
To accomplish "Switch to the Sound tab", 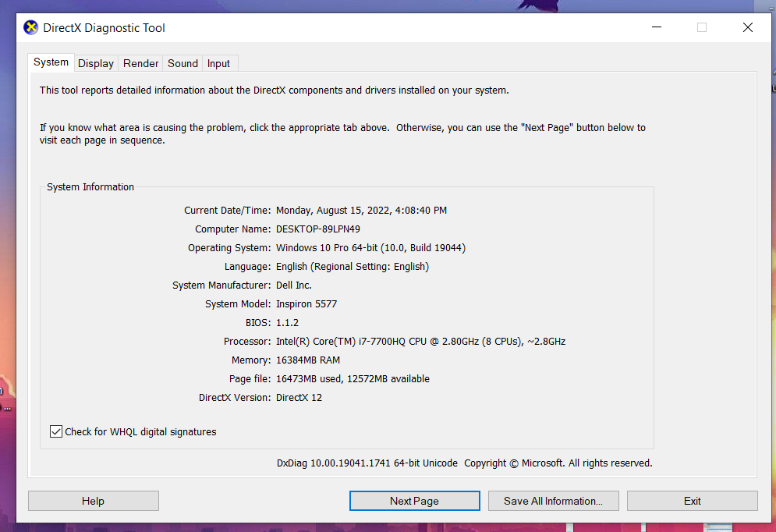I will click(x=182, y=63).
